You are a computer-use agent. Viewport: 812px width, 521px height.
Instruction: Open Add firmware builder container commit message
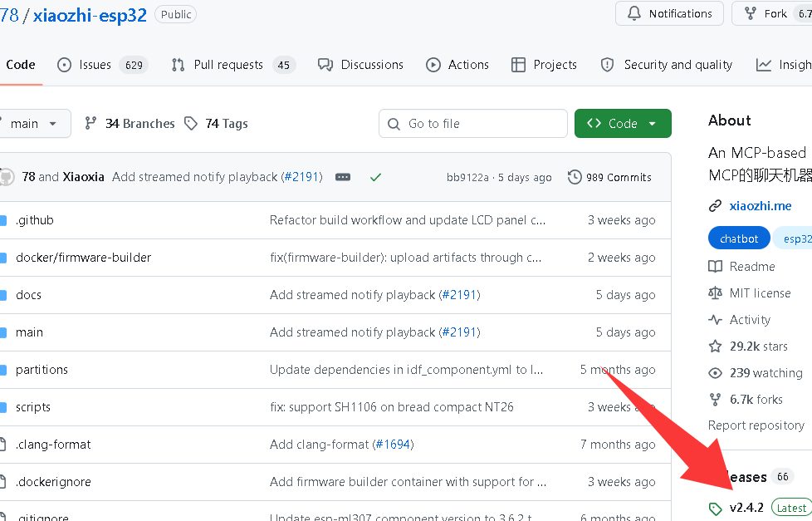click(x=408, y=482)
